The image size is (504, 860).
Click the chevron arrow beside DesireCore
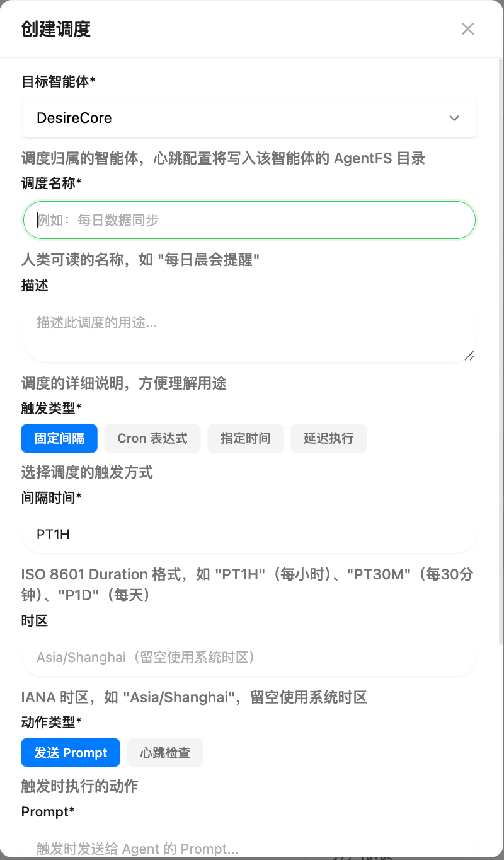pyautogui.click(x=454, y=118)
